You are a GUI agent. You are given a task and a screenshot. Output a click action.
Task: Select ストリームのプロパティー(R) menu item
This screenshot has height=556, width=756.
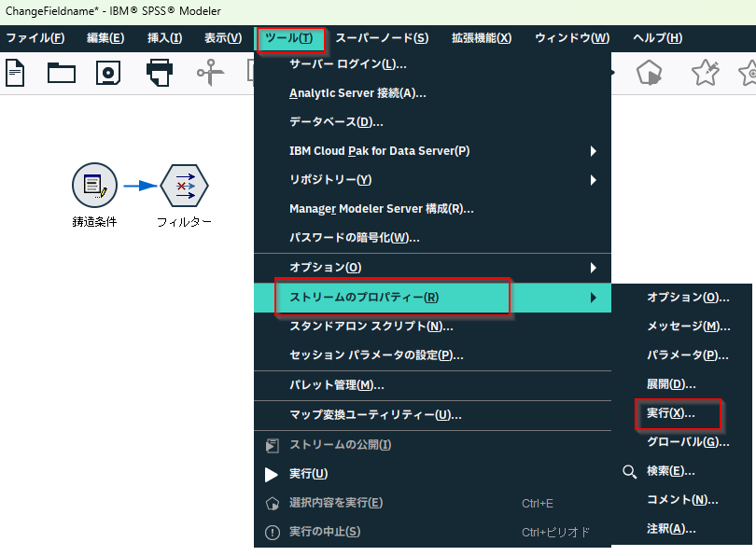[432, 298]
